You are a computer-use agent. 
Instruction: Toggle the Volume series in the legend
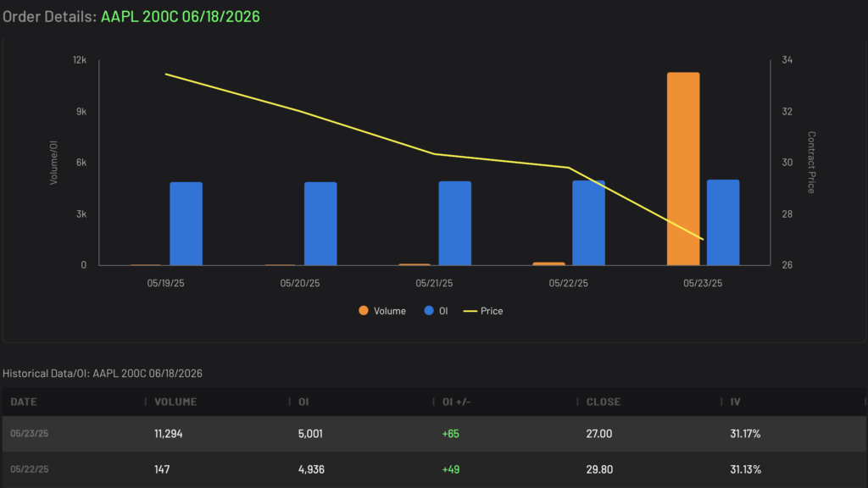382,311
